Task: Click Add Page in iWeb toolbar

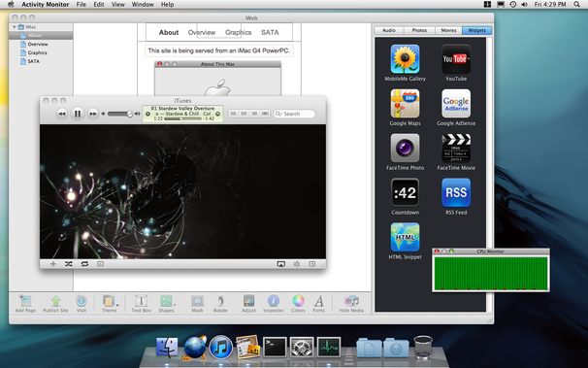Action: (25, 304)
